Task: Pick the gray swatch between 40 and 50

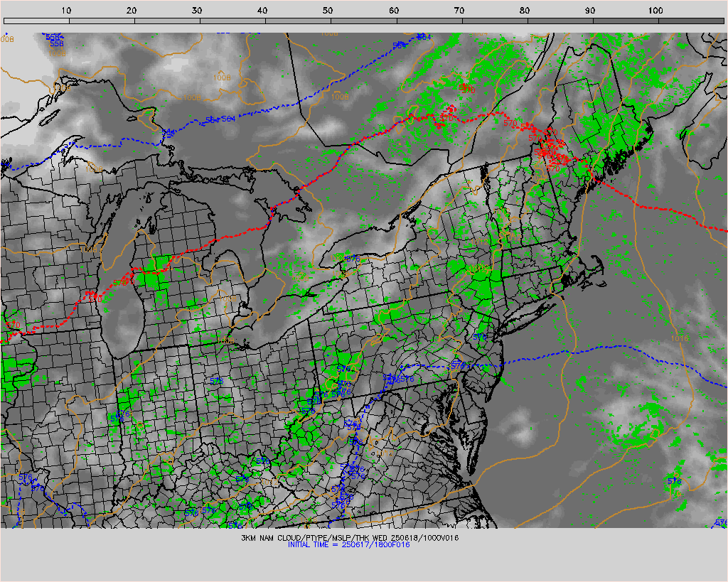Action: 299,21
